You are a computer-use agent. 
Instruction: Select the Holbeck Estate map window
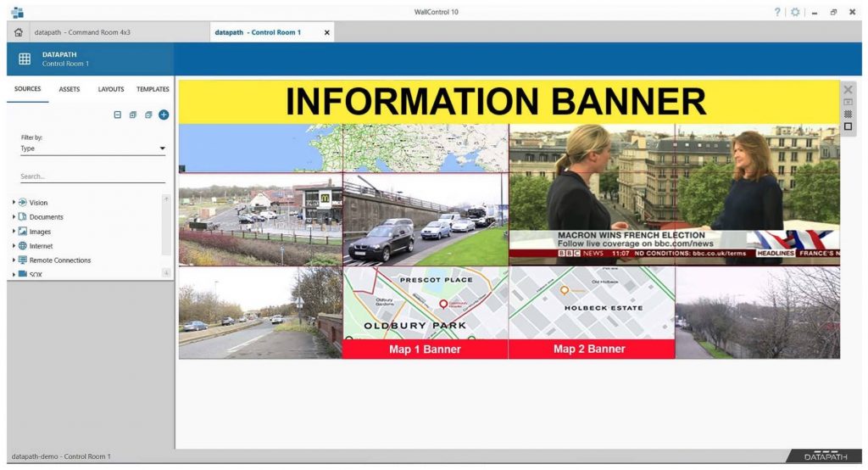coord(591,303)
